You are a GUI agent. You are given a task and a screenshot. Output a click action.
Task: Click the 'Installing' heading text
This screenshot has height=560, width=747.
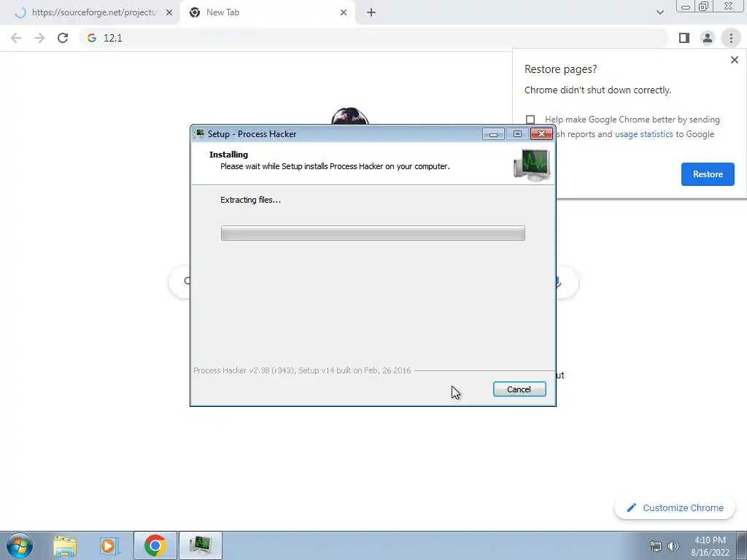click(x=228, y=155)
